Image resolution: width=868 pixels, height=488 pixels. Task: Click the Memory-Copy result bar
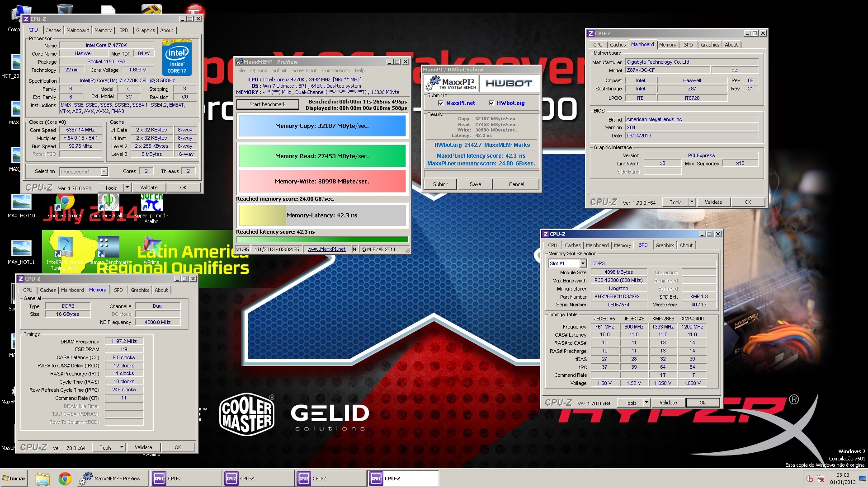[x=322, y=126]
